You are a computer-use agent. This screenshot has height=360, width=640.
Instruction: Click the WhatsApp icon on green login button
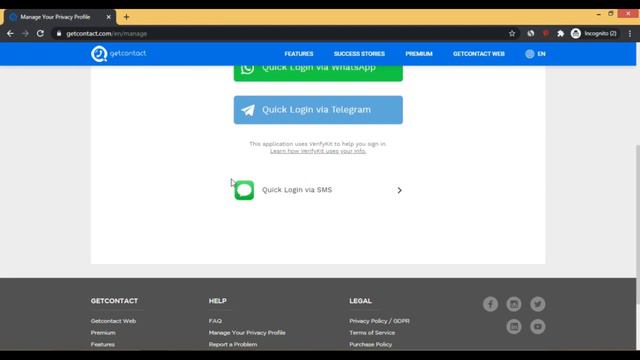click(x=247, y=69)
